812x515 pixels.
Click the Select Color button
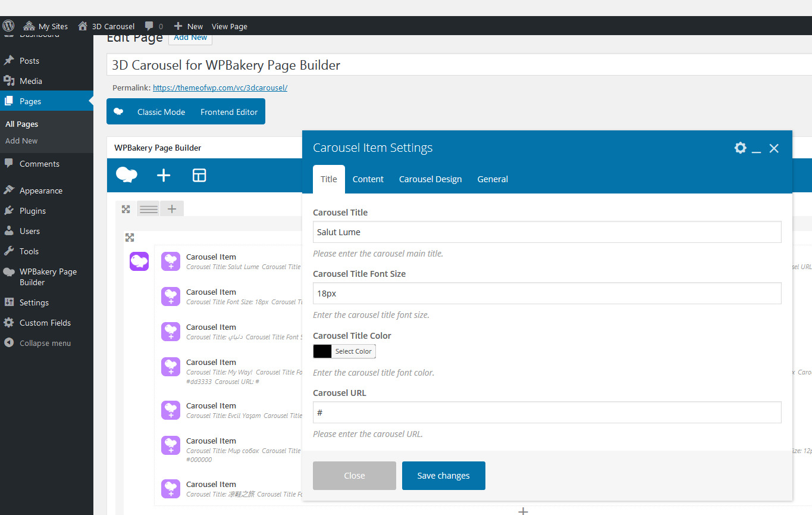[353, 351]
